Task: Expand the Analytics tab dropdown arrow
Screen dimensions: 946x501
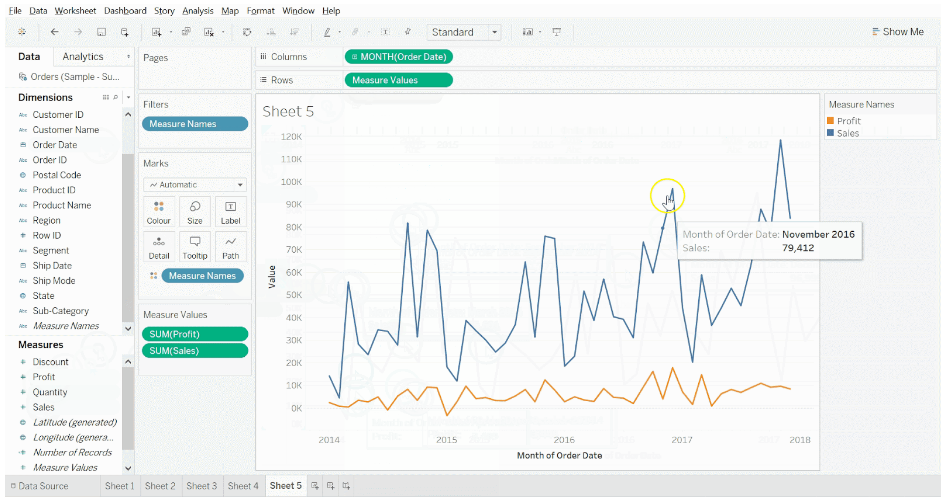Action: tap(128, 57)
